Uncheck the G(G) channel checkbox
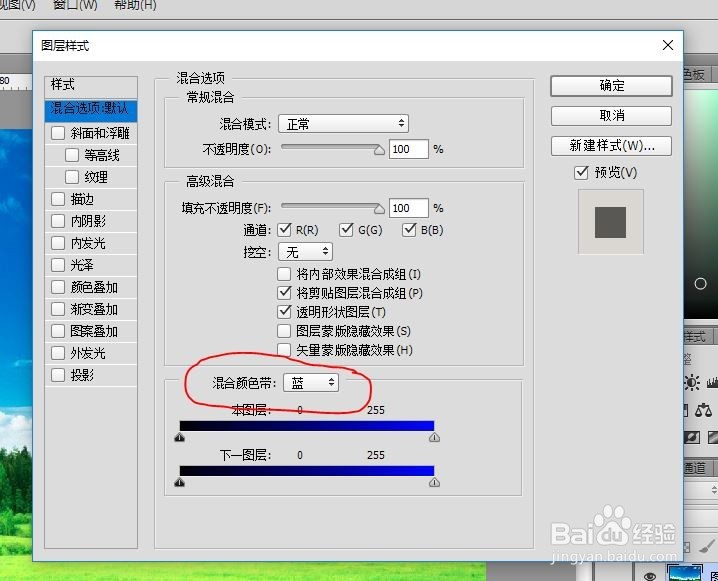The height and width of the screenshot is (581, 718). tap(346, 229)
